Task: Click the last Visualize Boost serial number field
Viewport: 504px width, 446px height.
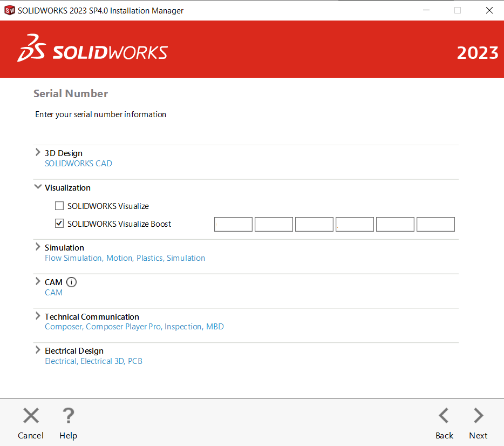Action: click(x=435, y=224)
